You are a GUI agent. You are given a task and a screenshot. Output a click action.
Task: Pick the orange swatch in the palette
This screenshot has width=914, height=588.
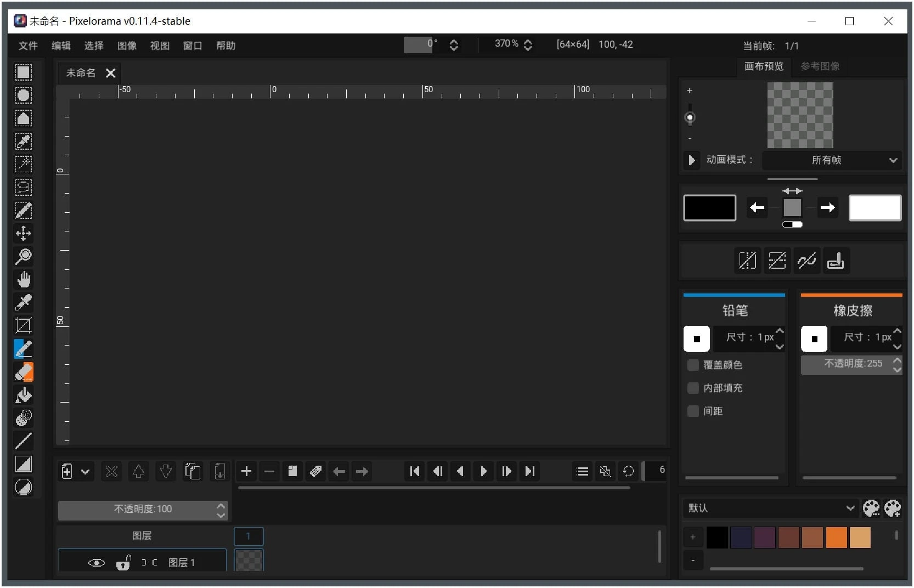click(x=836, y=538)
